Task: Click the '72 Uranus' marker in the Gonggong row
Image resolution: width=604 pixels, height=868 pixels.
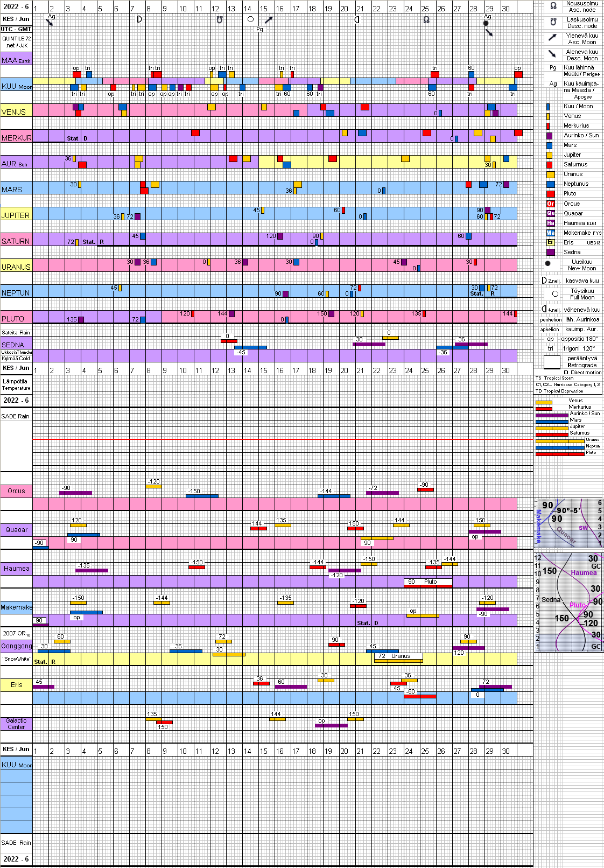Action: coord(398,656)
